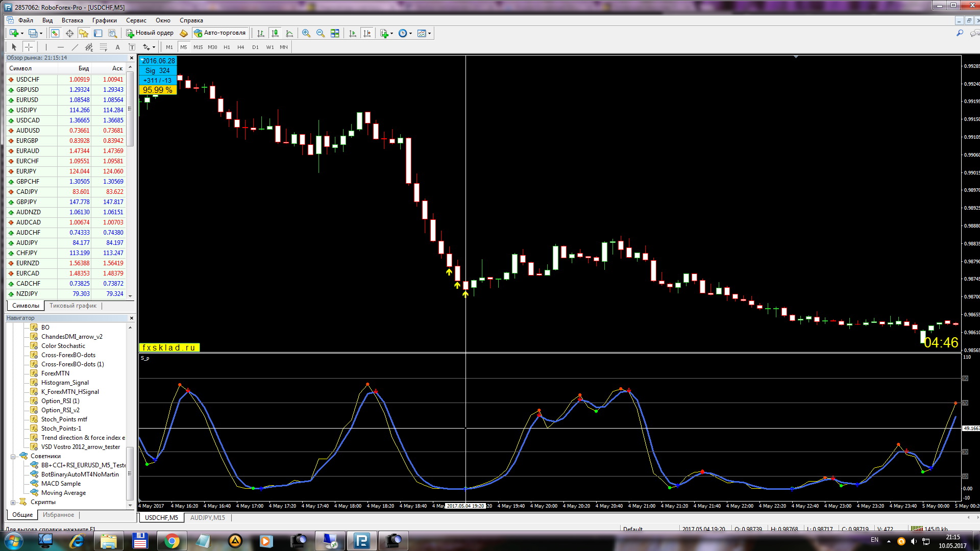Open the Strategy Tester icon
Screen dimensions: 980x551
pos(112,33)
